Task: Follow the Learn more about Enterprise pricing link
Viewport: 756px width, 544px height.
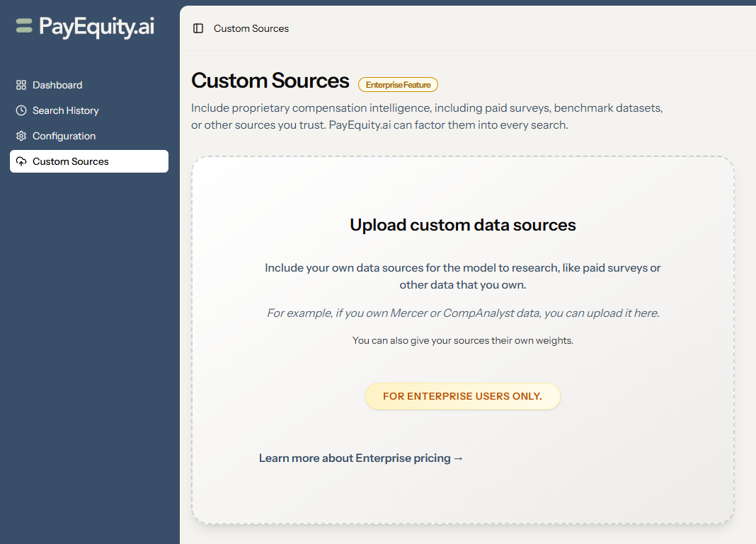Action: [x=361, y=458]
